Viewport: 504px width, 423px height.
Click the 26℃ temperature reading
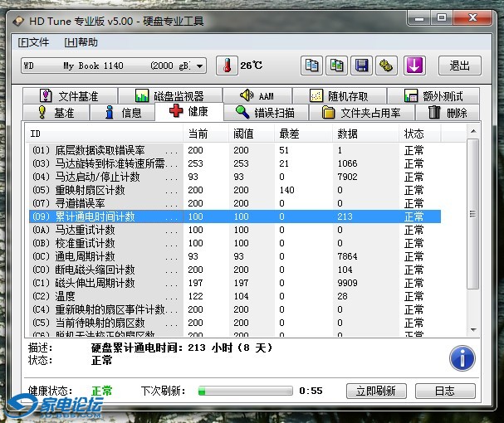click(252, 66)
